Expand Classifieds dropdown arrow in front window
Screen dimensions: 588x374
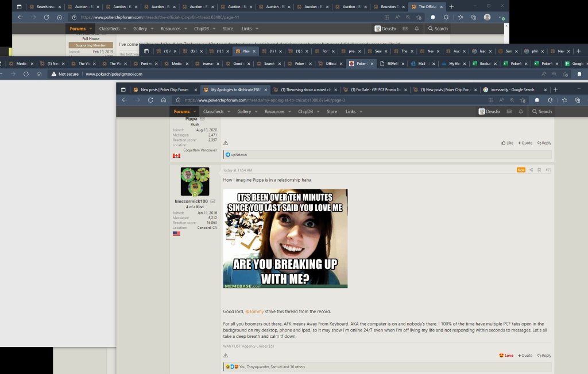229,112
